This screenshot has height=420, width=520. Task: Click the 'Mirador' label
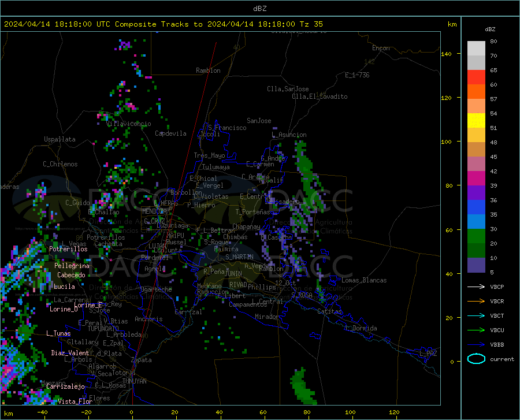(266, 317)
